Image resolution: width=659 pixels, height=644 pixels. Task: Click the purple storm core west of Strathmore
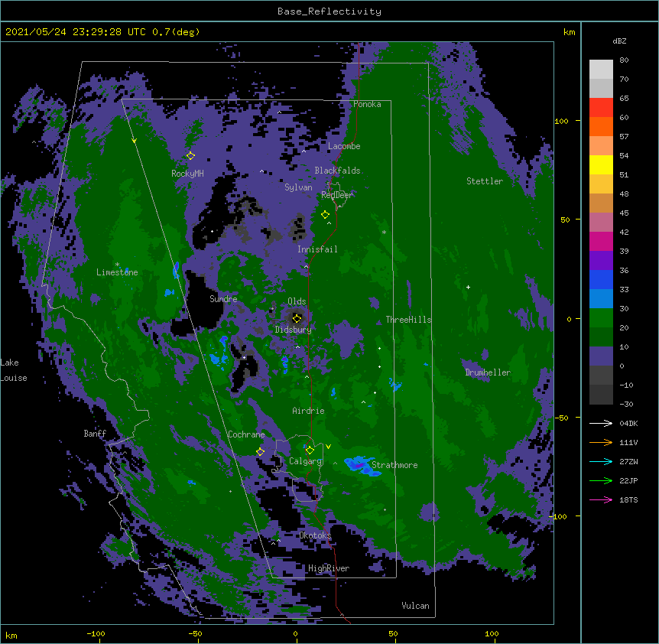(x=358, y=465)
